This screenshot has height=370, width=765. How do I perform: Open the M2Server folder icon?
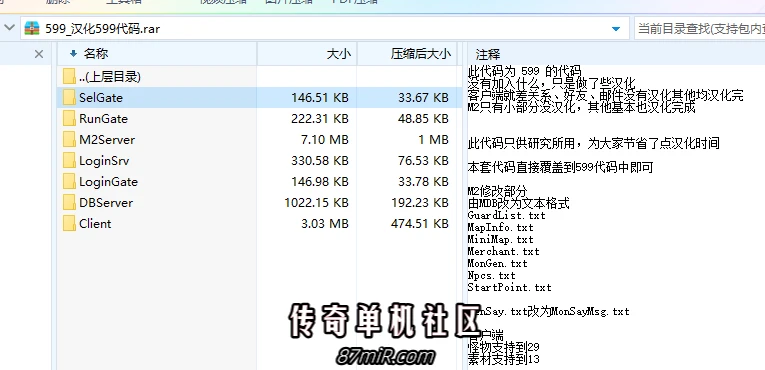(70, 140)
